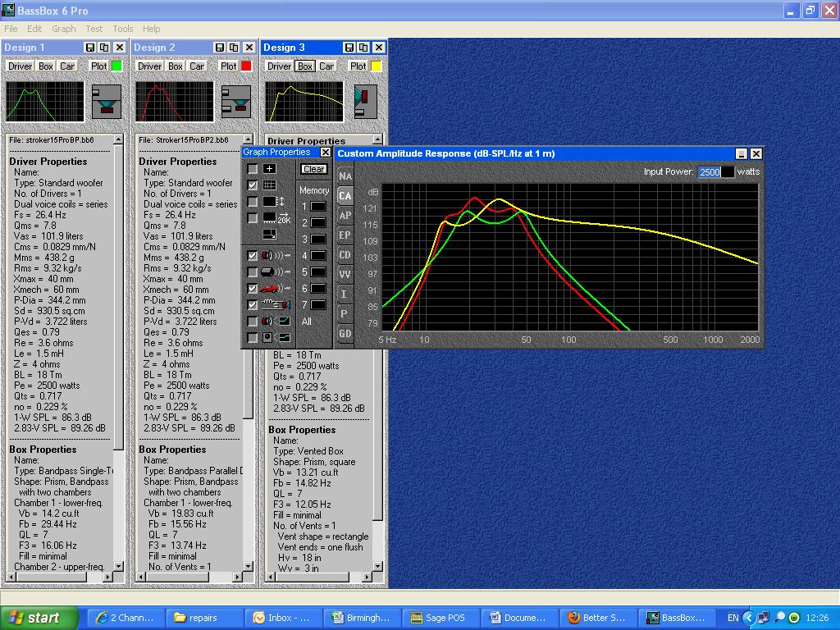Open Sage POS from the taskbar

(x=440, y=618)
